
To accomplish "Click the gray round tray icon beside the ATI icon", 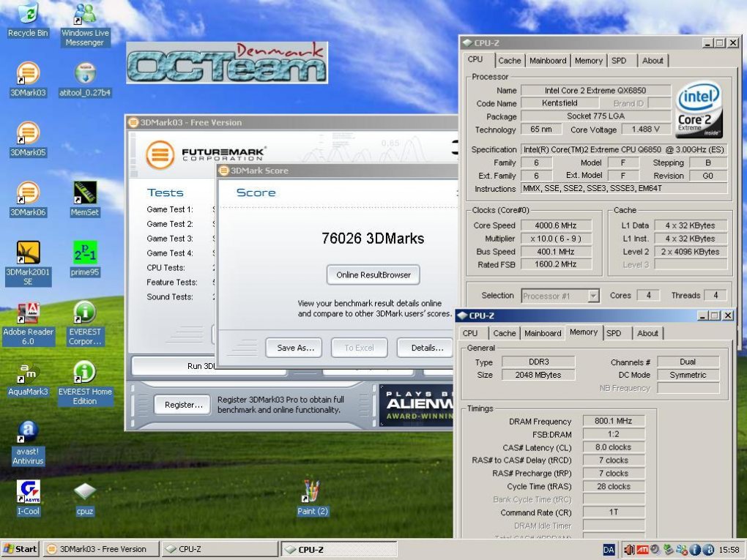I will tap(655, 550).
